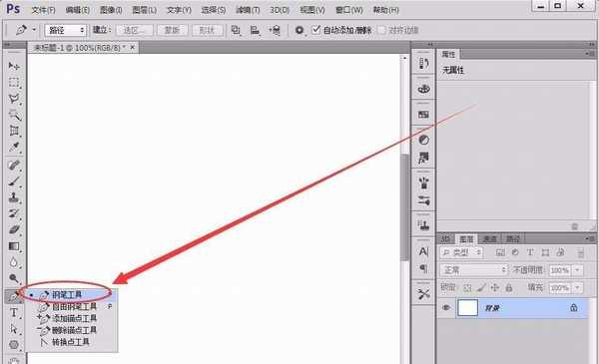The image size is (599, 364).
Task: Enable the 对齐边缘 checkbox
Action: (381, 30)
